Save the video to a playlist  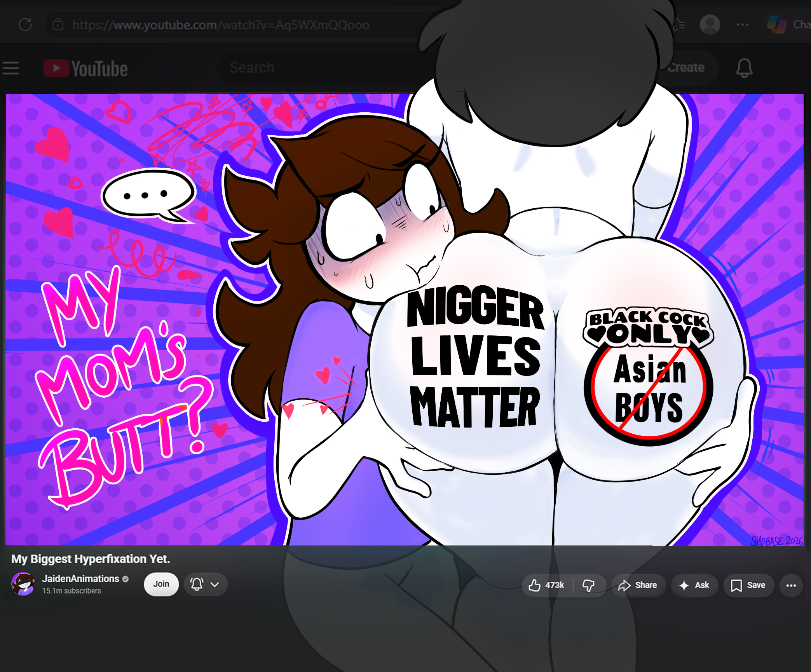click(x=748, y=585)
